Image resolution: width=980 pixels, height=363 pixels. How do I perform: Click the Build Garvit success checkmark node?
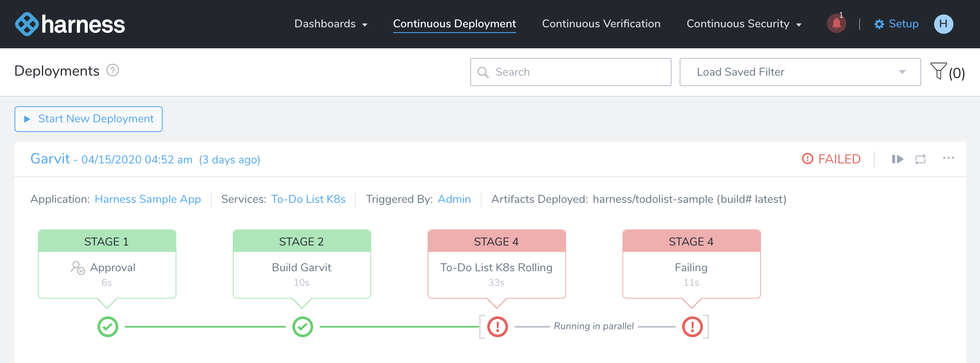[303, 327]
